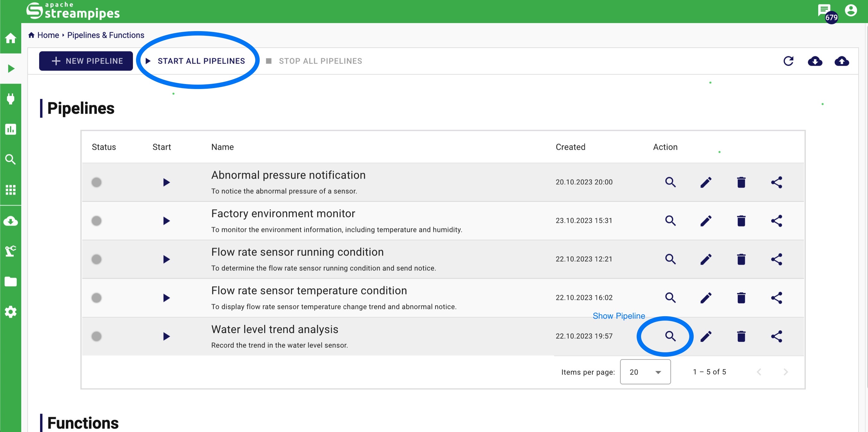
Task: Start the Abnormal pressure notification pipeline
Action: (x=166, y=182)
